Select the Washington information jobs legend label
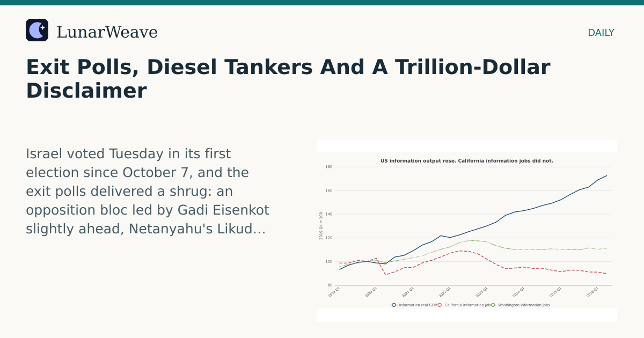The width and height of the screenshot is (644, 338). (524, 305)
